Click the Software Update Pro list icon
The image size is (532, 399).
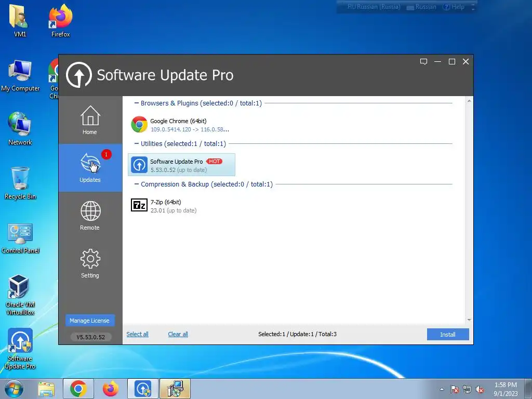coord(139,165)
